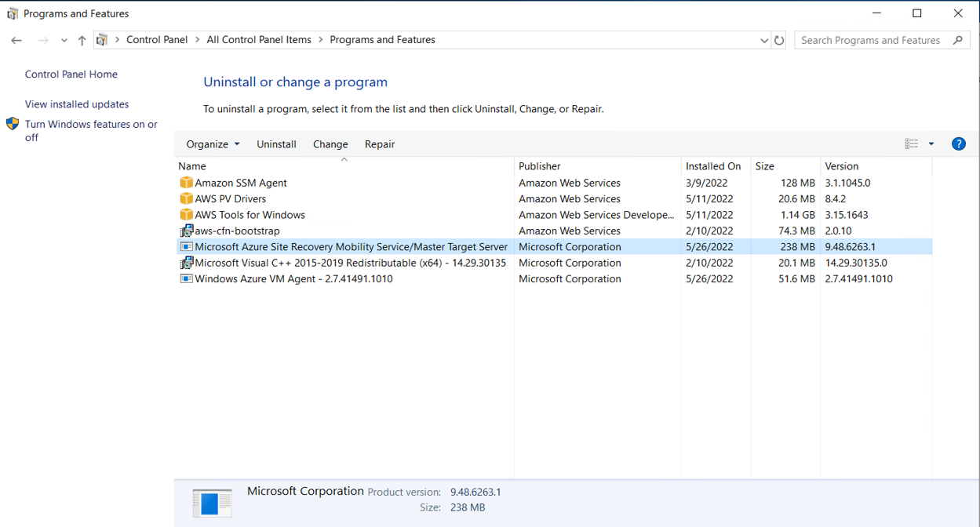Image resolution: width=980 pixels, height=527 pixels.
Task: Click the Visual C++ Redistributable icon
Action: click(x=186, y=263)
